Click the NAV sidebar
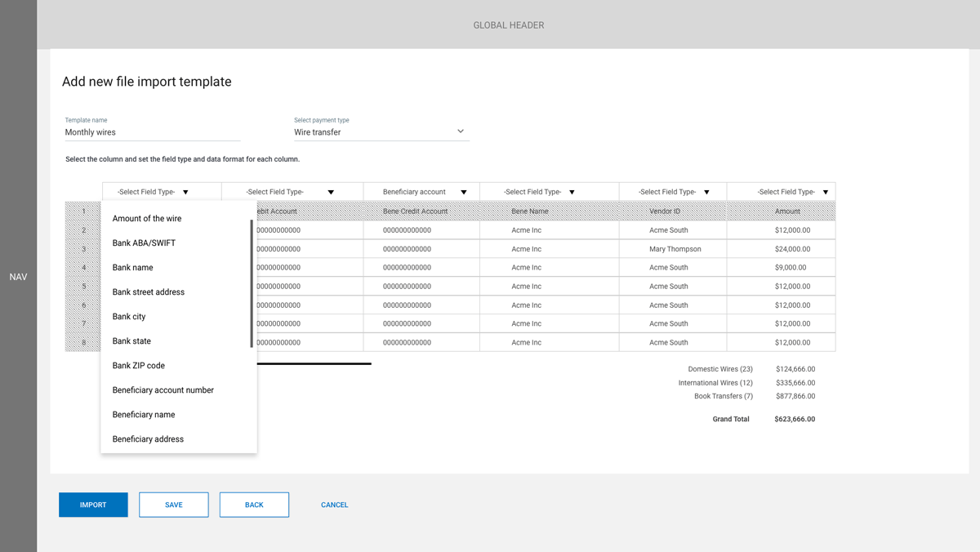Viewport: 980px width, 552px height. pyautogui.click(x=18, y=277)
